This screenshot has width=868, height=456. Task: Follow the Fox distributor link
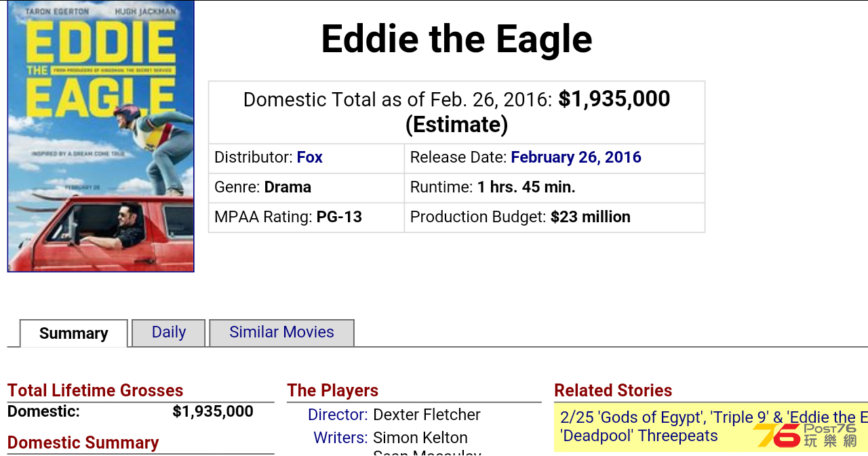coord(309,157)
